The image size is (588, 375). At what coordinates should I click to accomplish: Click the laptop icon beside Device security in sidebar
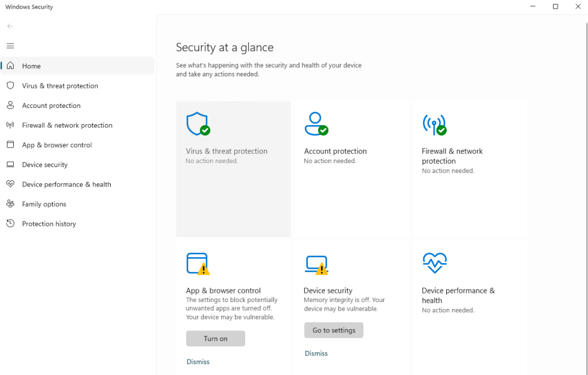pos(10,164)
